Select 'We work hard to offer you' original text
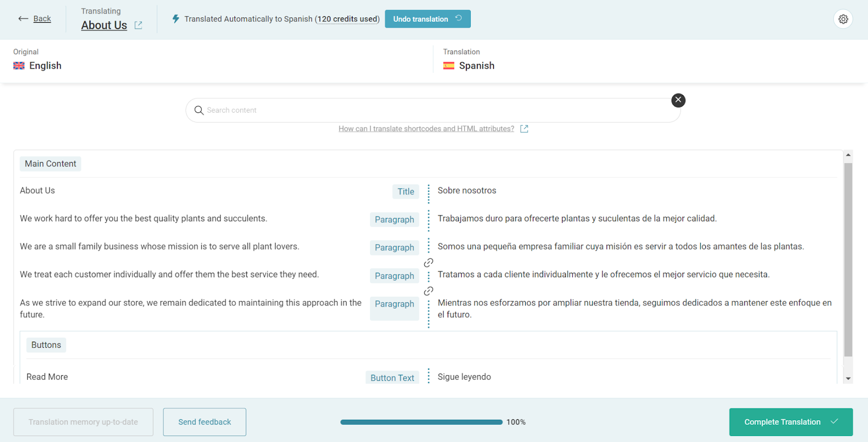This screenshot has width=868, height=442. [x=144, y=219]
